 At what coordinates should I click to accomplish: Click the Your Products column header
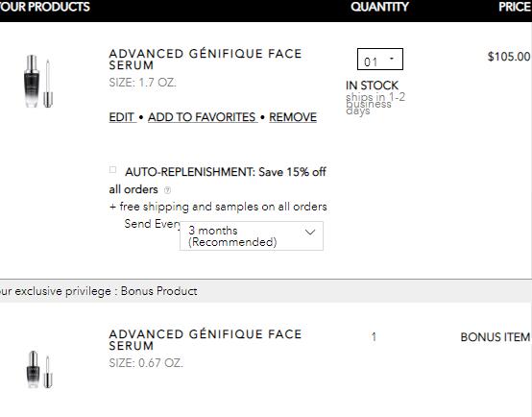[45, 7]
